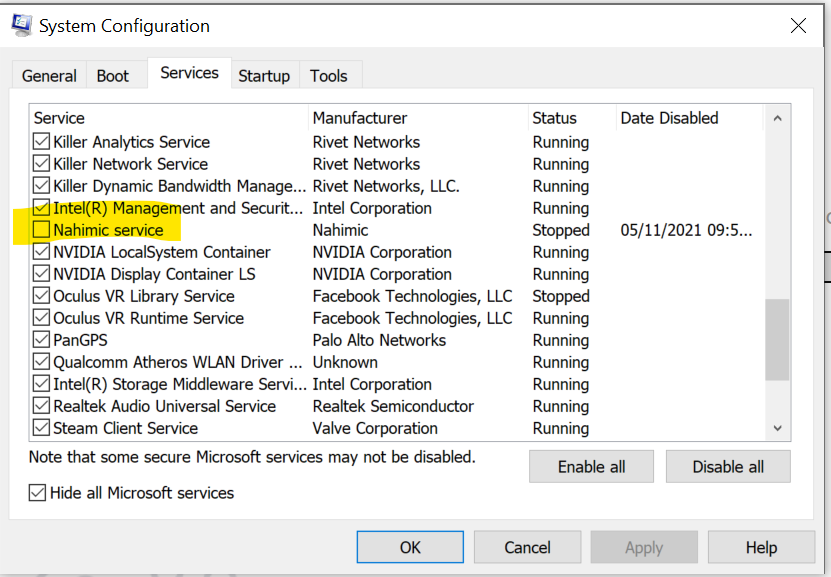Screen dimensions: 831x577
Task: Click the Palo Alto Networks manufacturer cell
Action: click(x=379, y=340)
